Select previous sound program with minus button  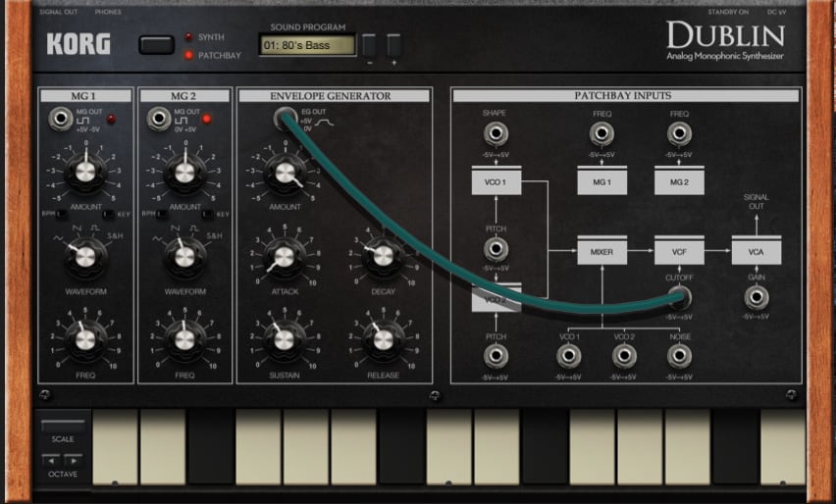369,46
